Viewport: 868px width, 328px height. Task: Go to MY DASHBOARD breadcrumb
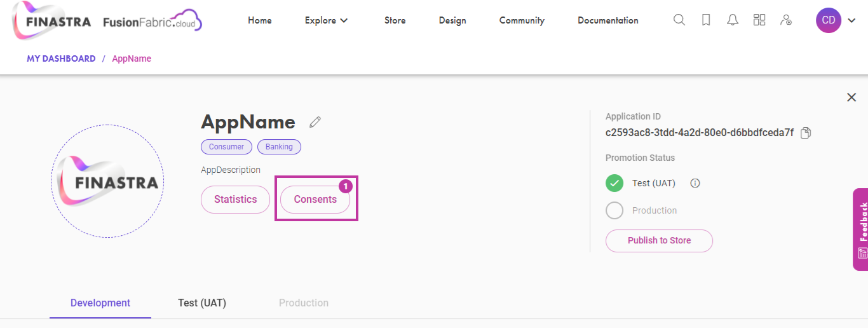[61, 58]
